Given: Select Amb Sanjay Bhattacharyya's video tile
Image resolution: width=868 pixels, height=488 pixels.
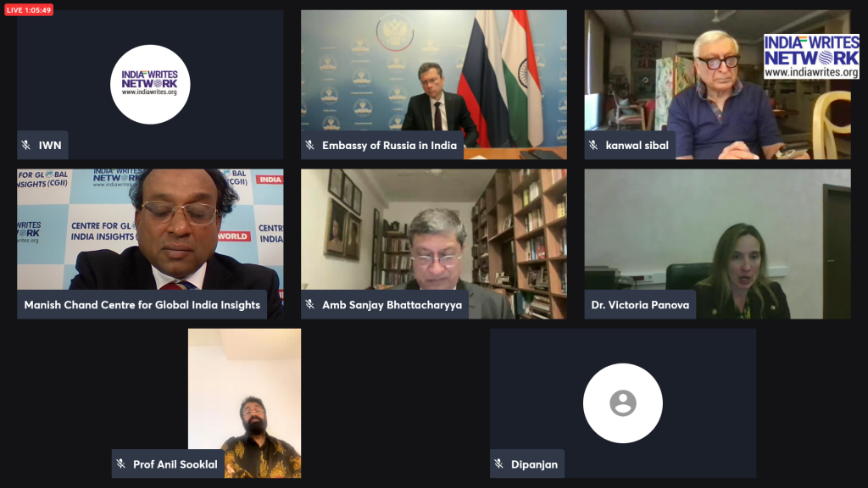Looking at the screenshot, I should 433,243.
